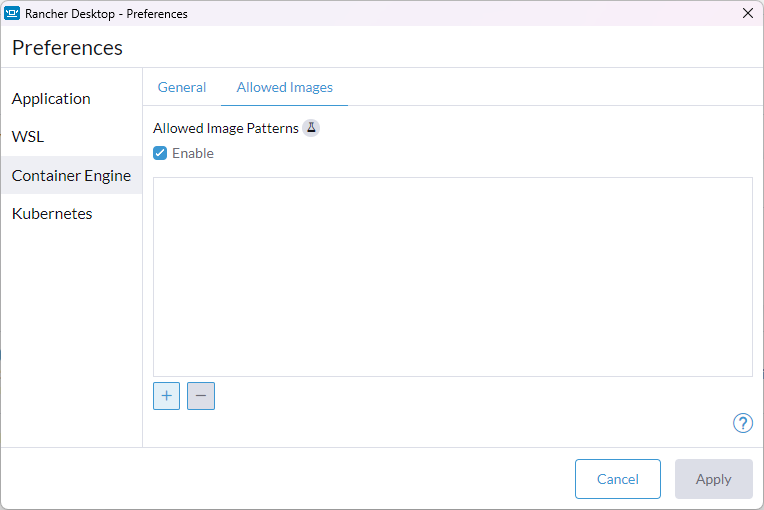Viewport: 764px width, 510px height.
Task: Click the Allowed Image Patterns heading
Action: (226, 128)
